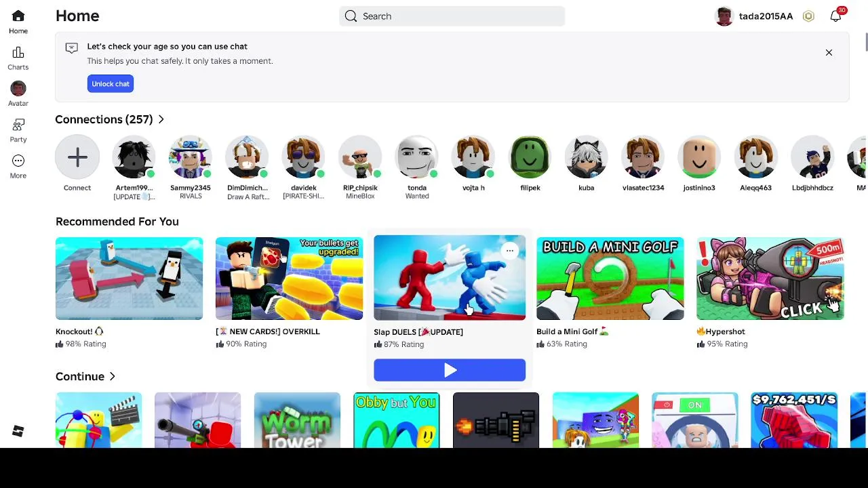Click the Unlock chat button

[x=111, y=84]
